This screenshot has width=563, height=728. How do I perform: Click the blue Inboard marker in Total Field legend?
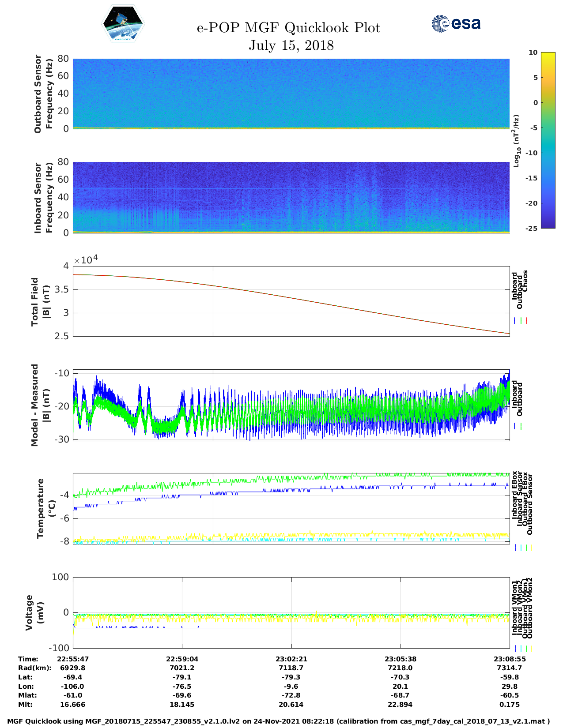[515, 321]
